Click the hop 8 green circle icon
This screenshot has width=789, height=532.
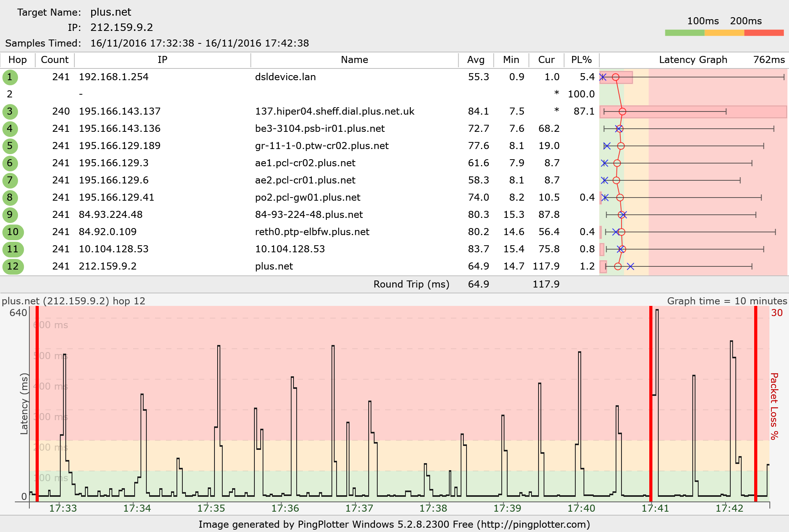coord(10,198)
